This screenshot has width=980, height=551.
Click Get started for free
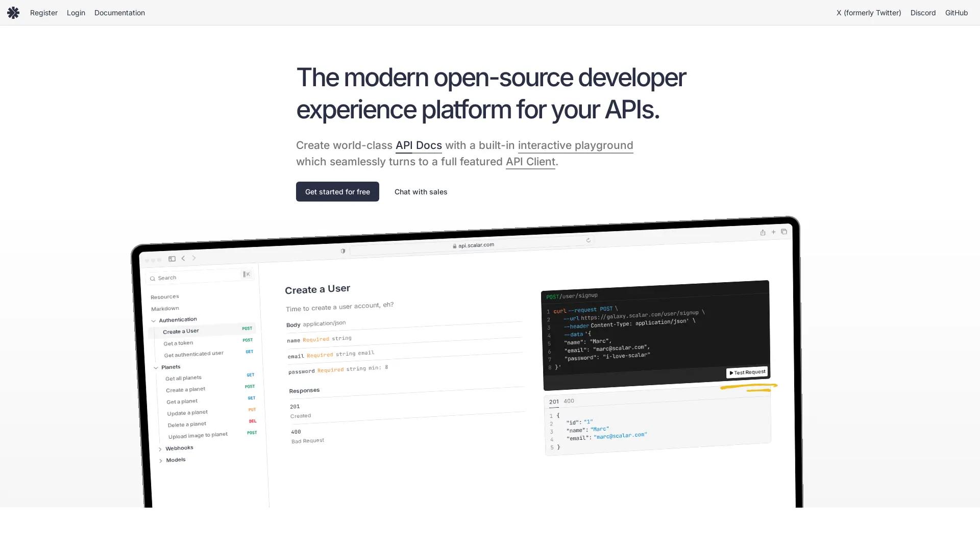(337, 191)
